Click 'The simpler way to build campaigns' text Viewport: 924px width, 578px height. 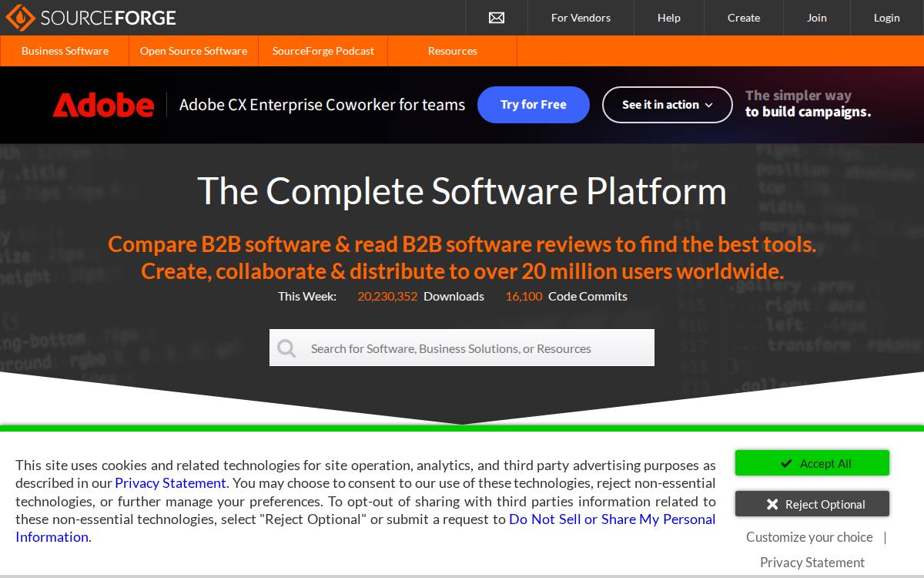808,104
